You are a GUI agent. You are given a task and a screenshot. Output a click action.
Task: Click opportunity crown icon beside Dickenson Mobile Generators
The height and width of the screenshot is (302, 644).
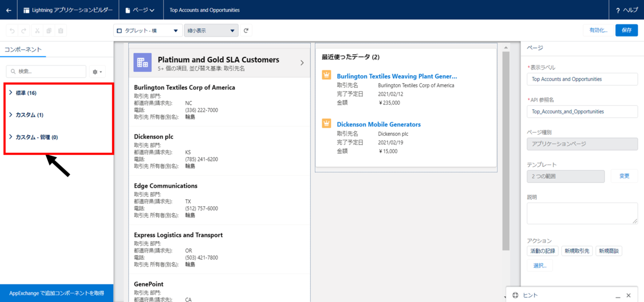click(x=326, y=124)
